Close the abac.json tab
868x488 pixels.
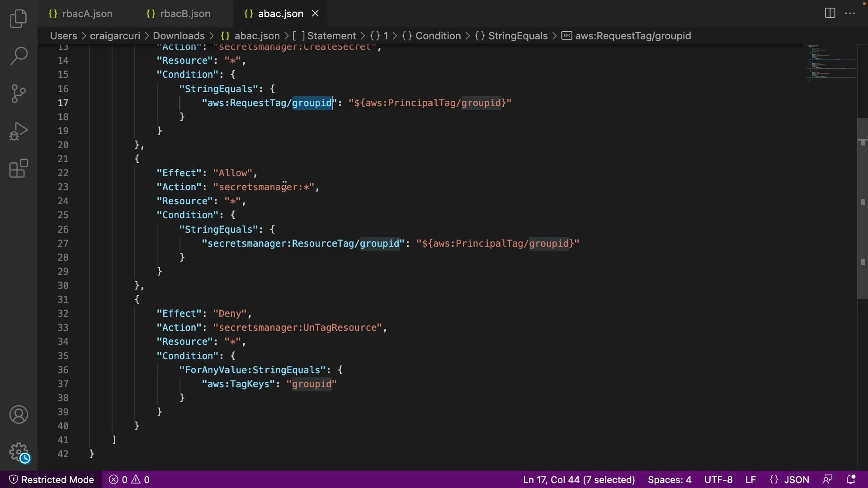pyautogui.click(x=315, y=14)
